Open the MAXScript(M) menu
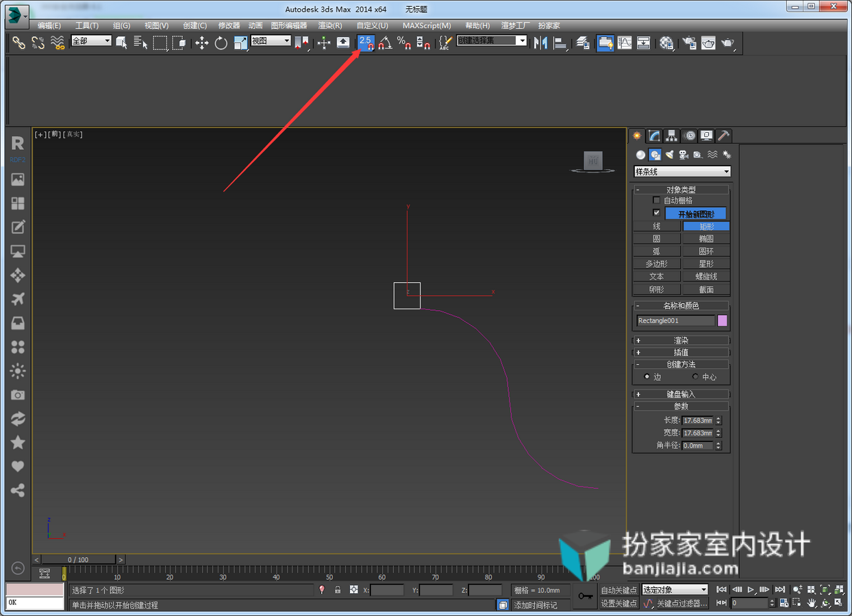Image resolution: width=852 pixels, height=616 pixels. pyautogui.click(x=427, y=25)
